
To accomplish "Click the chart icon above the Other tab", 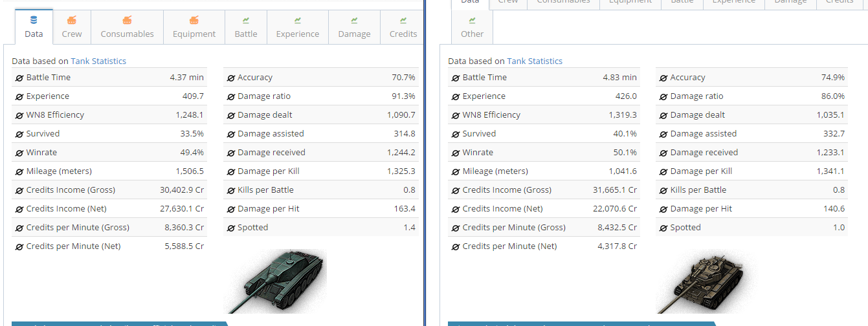I will 472,20.
